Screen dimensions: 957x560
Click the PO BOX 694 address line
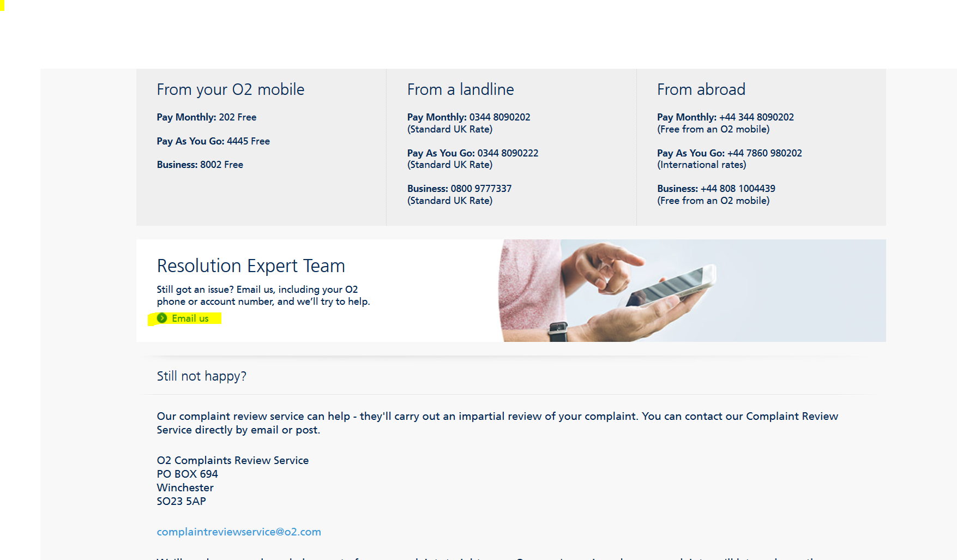coord(188,474)
